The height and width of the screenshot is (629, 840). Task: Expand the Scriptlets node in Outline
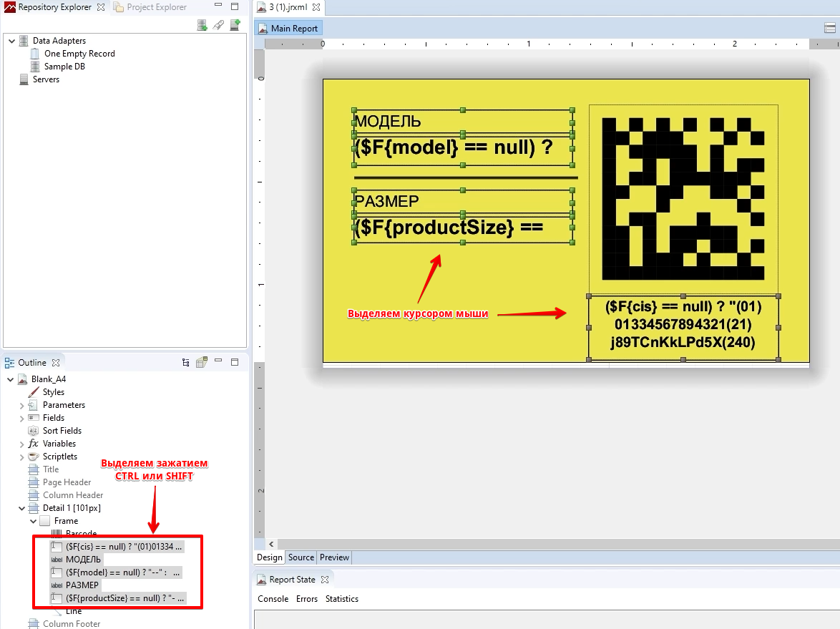pyautogui.click(x=22, y=457)
